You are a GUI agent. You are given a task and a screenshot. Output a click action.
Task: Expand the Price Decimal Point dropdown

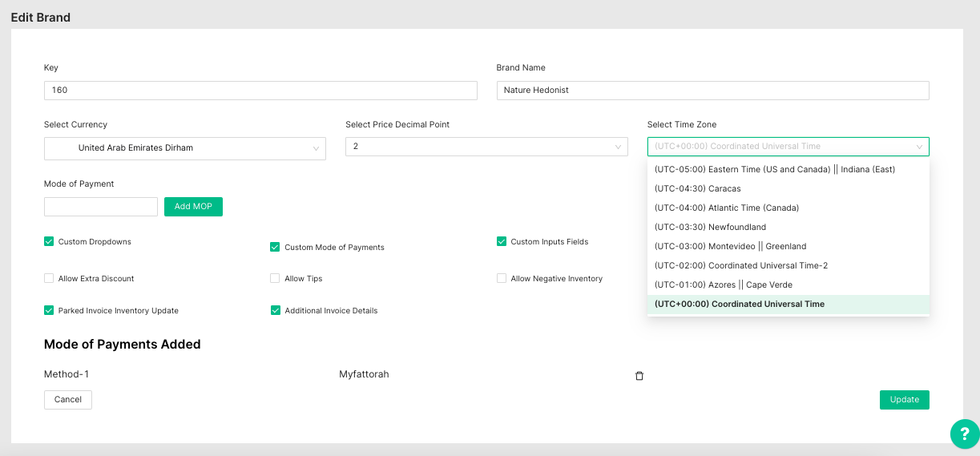click(486, 147)
